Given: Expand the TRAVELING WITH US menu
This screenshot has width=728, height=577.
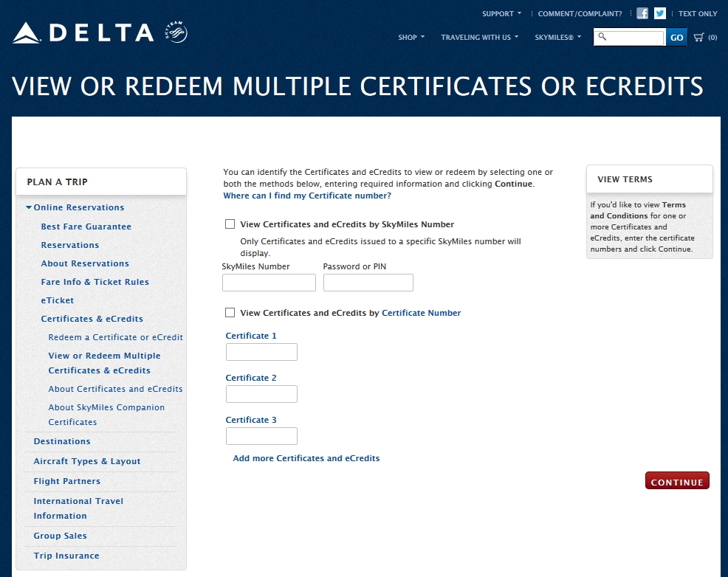Looking at the screenshot, I should point(479,37).
